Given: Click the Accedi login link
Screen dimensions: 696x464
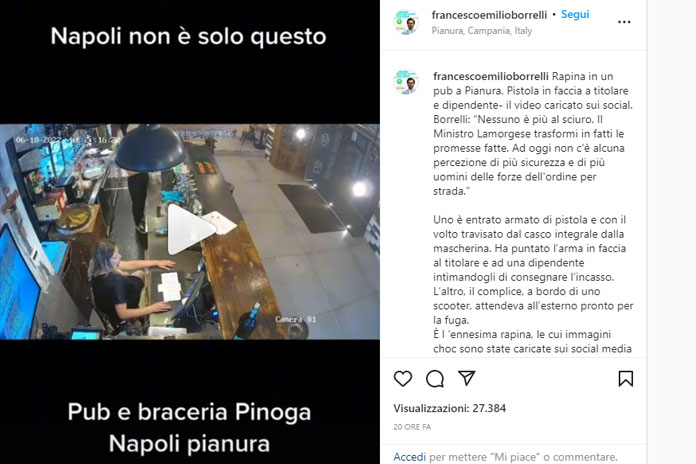Looking at the screenshot, I should click(x=409, y=457).
